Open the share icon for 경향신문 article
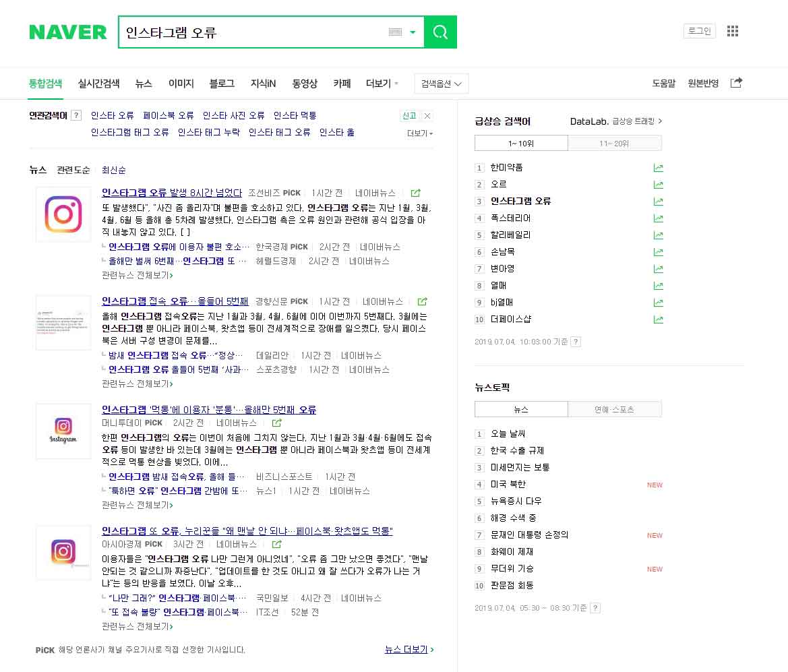 422,301
